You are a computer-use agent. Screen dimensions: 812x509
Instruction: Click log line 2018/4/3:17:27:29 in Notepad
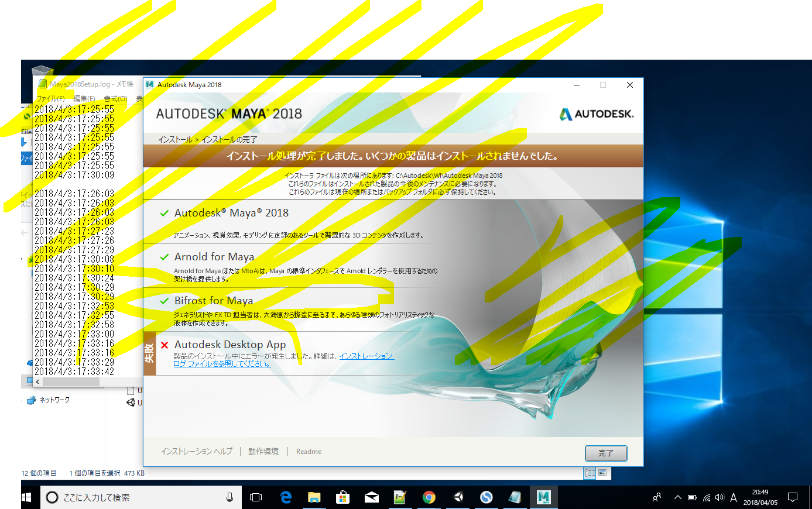point(74,250)
